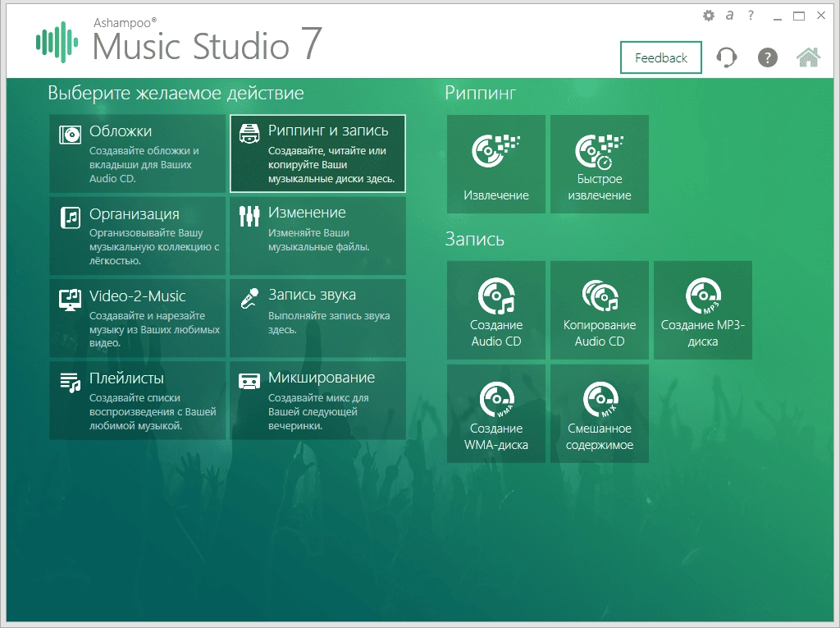The width and height of the screenshot is (840, 628).
Task: Click the 'Выберите желаемое действие' heading
Action: tap(176, 94)
